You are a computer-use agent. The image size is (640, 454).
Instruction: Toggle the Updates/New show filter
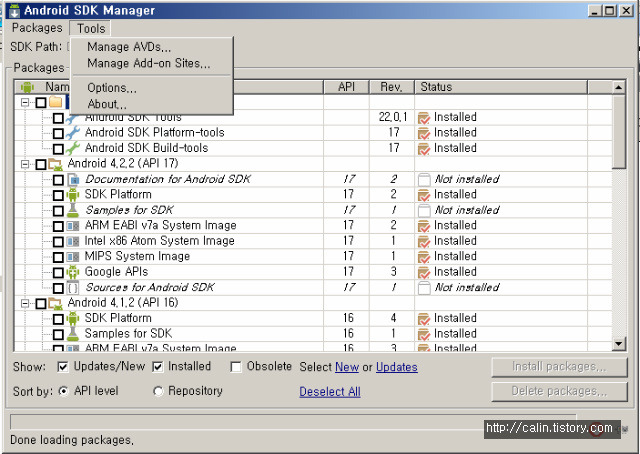pyautogui.click(x=62, y=367)
